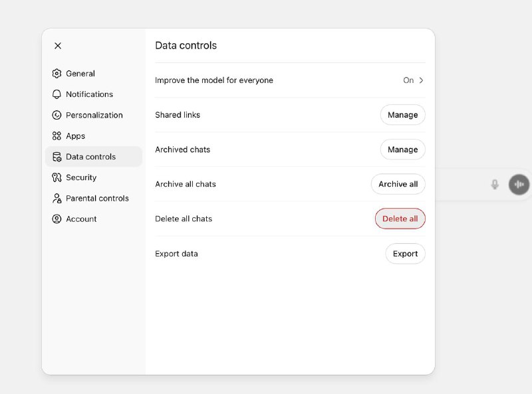Select the Data controls tab label

pos(90,157)
